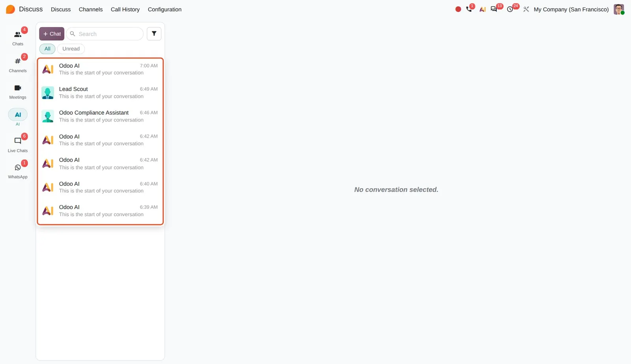Open the Odoo Compliance Assistant conversation
This screenshot has width=631, height=364.
(100, 116)
